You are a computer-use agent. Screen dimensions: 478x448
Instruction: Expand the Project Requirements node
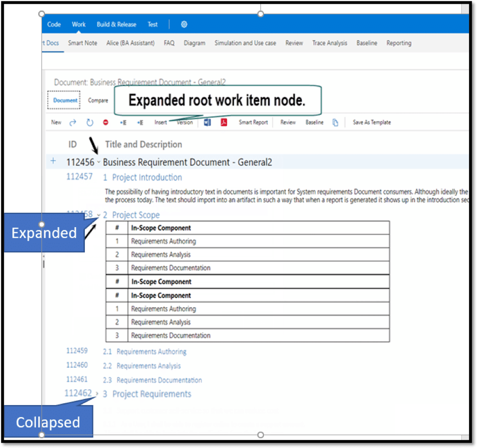click(x=97, y=394)
